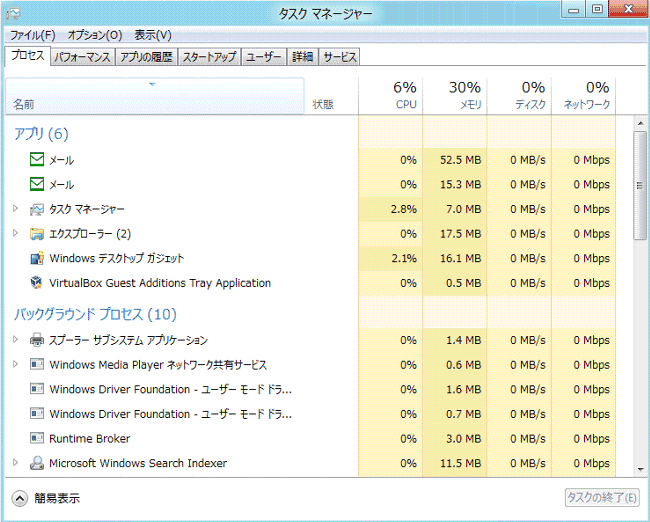
Task: Click the Windows Driver Foundation icon with 1.6 MB
Action: click(37, 389)
